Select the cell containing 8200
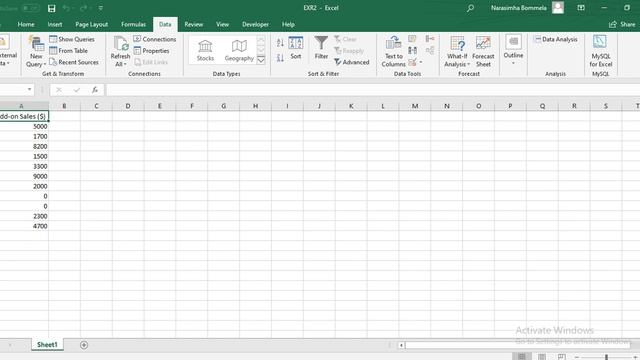Image resolution: width=640 pixels, height=360 pixels. click(x=24, y=147)
